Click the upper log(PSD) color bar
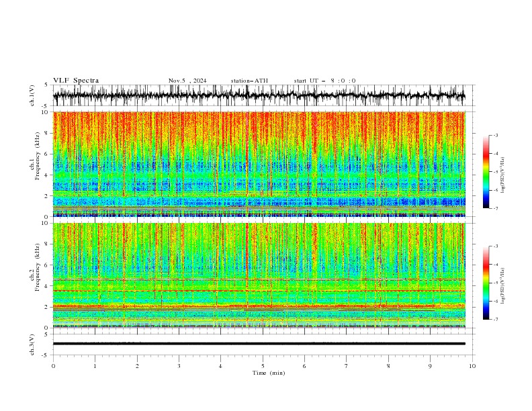 (x=486, y=172)
